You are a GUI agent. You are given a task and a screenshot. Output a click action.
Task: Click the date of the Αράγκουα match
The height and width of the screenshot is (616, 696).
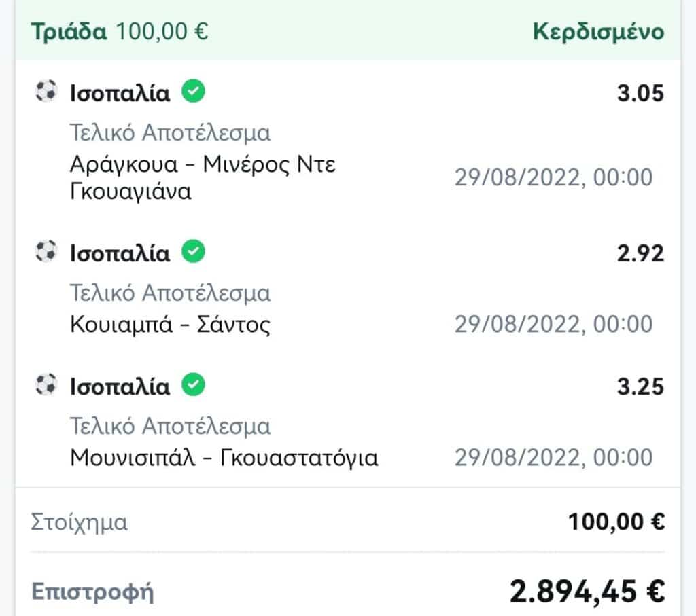(x=553, y=178)
